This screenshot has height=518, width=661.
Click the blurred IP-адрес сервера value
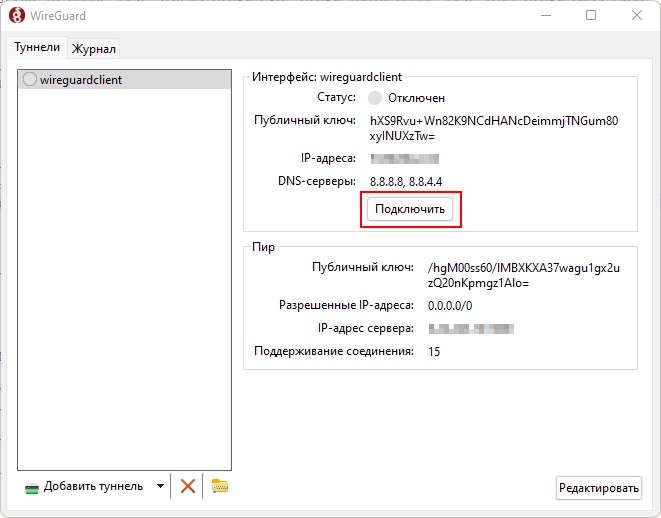click(x=471, y=329)
